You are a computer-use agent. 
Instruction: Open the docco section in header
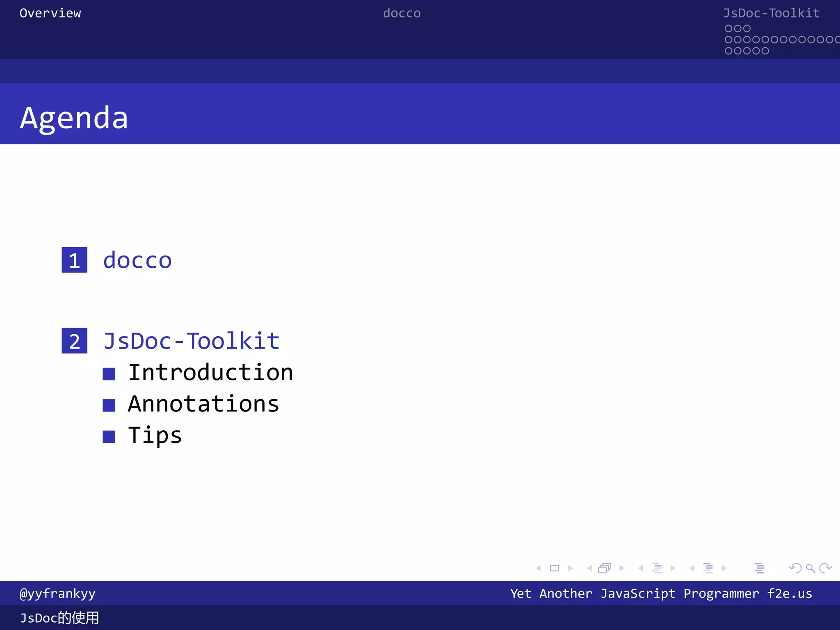tap(402, 13)
